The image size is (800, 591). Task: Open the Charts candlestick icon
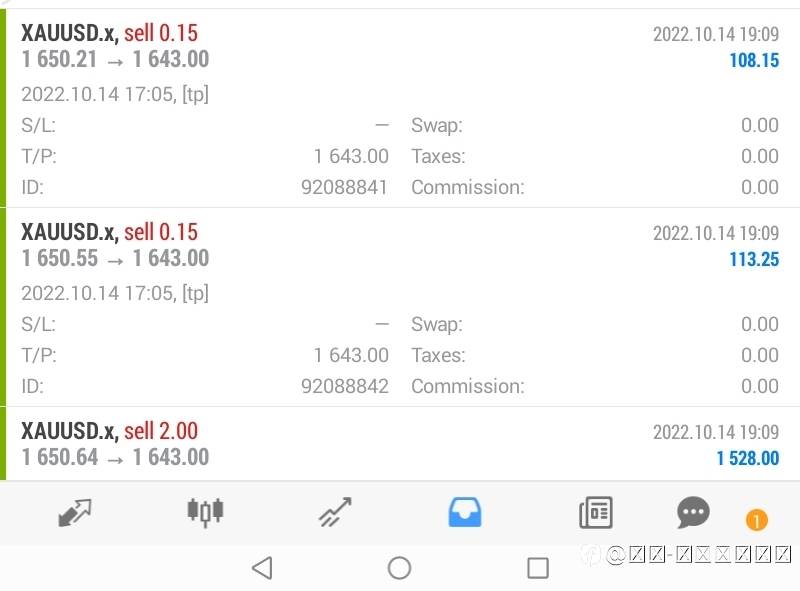(x=205, y=513)
